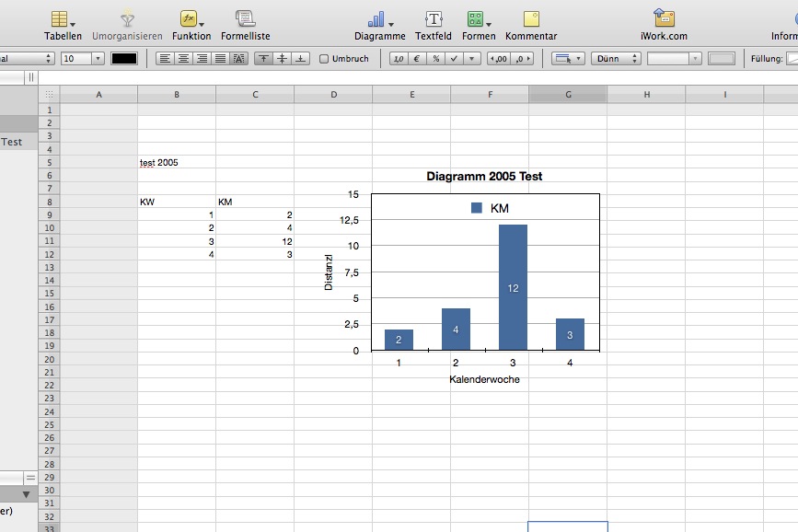
Task: Select the Test sheet in sidebar
Action: click(12, 142)
